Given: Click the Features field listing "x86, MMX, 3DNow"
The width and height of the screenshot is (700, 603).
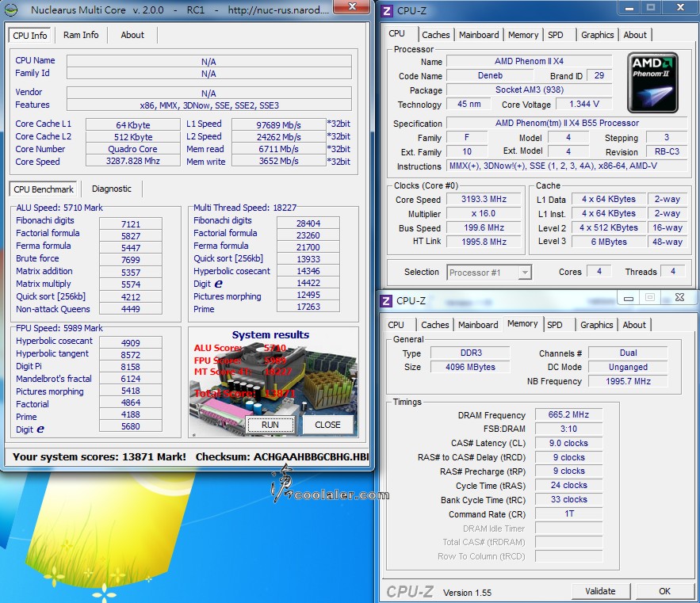Looking at the screenshot, I should pos(209,105).
